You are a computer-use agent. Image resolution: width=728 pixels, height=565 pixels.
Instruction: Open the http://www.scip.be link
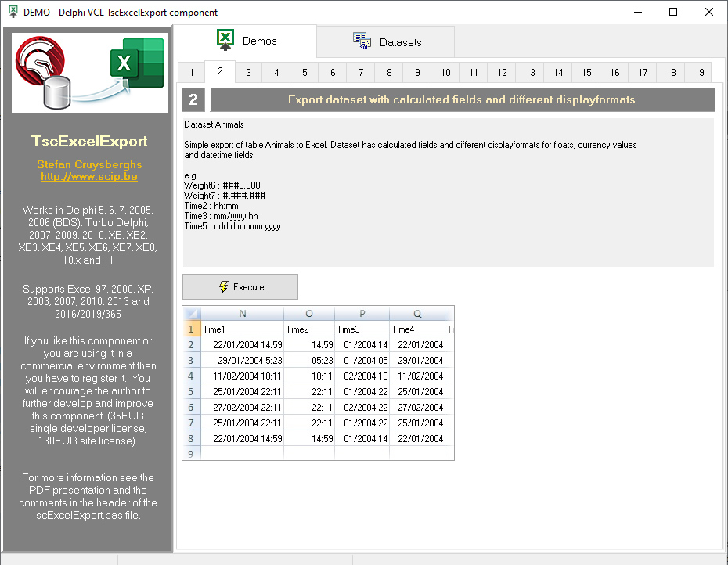click(89, 176)
